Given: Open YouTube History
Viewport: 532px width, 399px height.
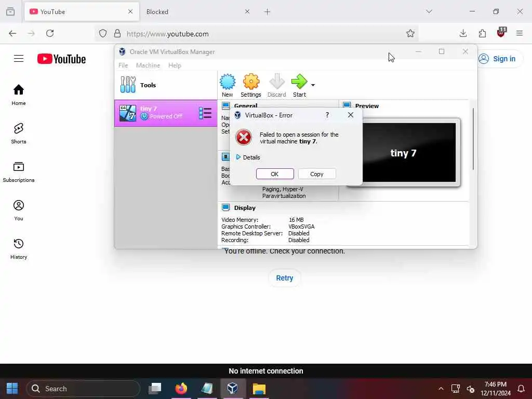Looking at the screenshot, I should point(19,249).
